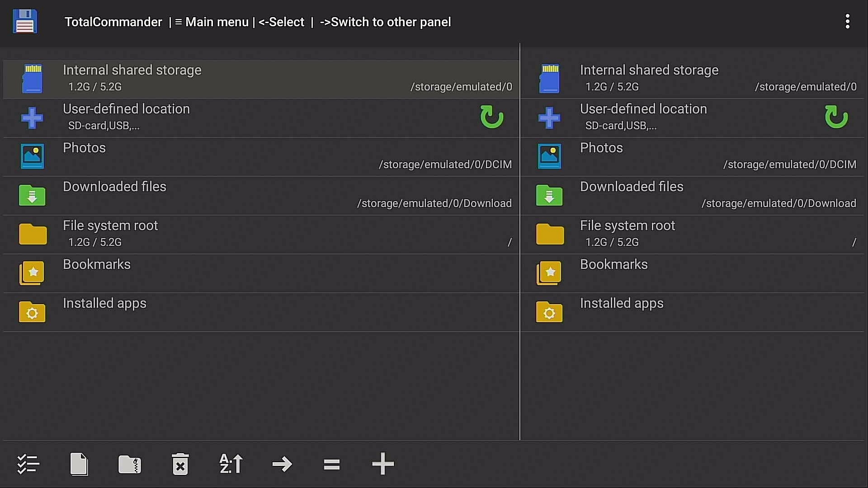
Task: Open the TotalCommander floppy disk app icon
Action: pyautogui.click(x=25, y=21)
